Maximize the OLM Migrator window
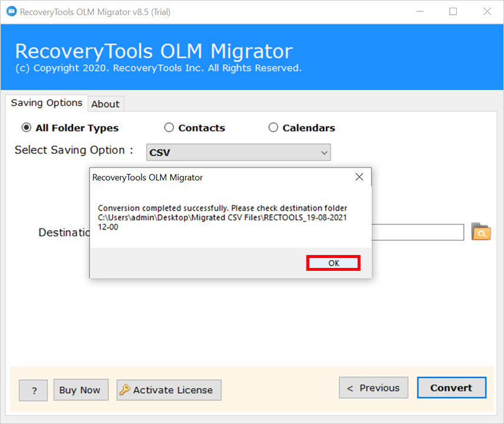This screenshot has height=424, width=504. click(453, 12)
